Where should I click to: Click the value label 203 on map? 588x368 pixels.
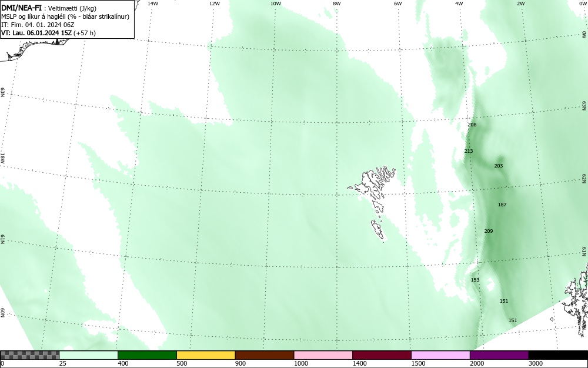[499, 166]
